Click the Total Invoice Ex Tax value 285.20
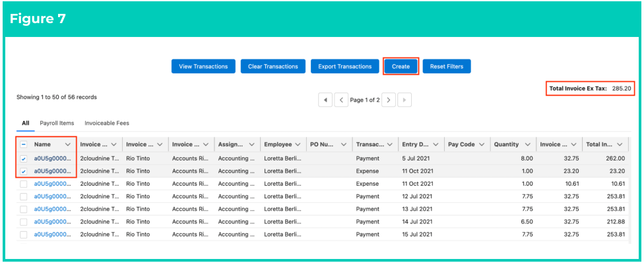Viewport: 644px width, 263px height. 622,88
